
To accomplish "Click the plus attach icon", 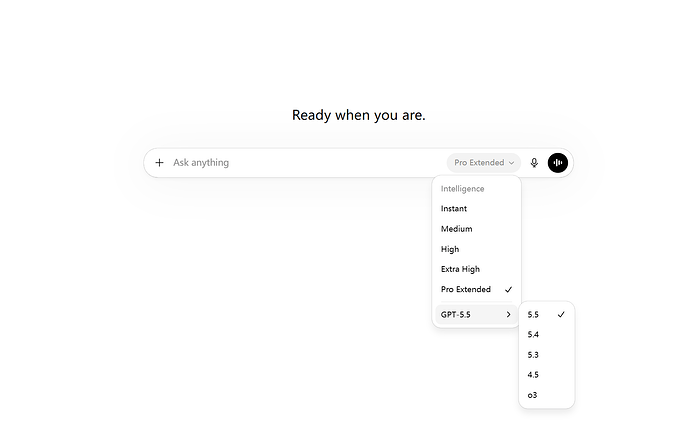I will coord(159,163).
